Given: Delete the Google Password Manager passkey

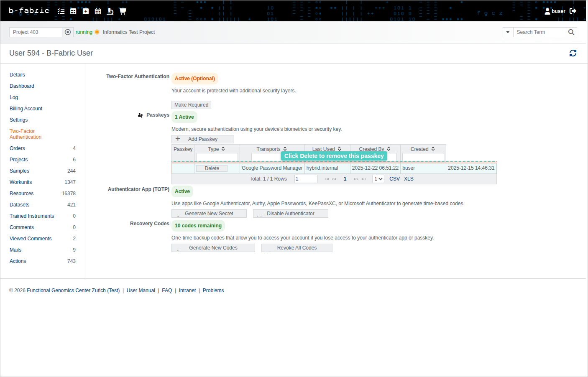Looking at the screenshot, I should click(212, 168).
